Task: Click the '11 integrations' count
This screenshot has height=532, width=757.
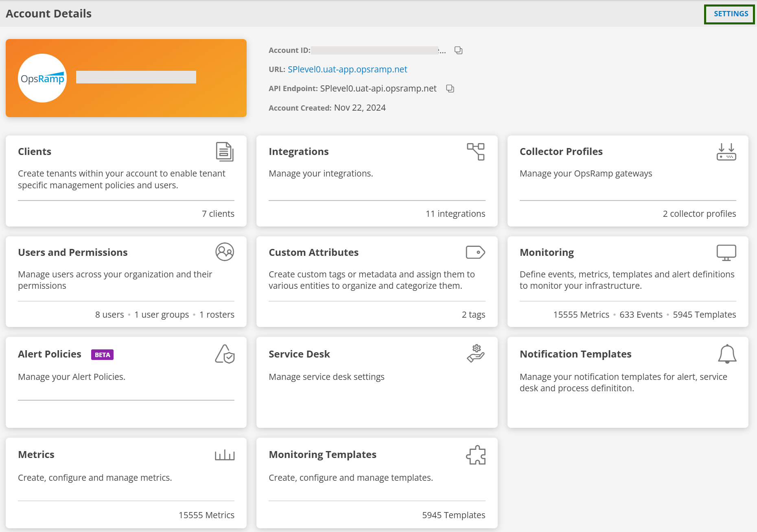Action: tap(455, 214)
